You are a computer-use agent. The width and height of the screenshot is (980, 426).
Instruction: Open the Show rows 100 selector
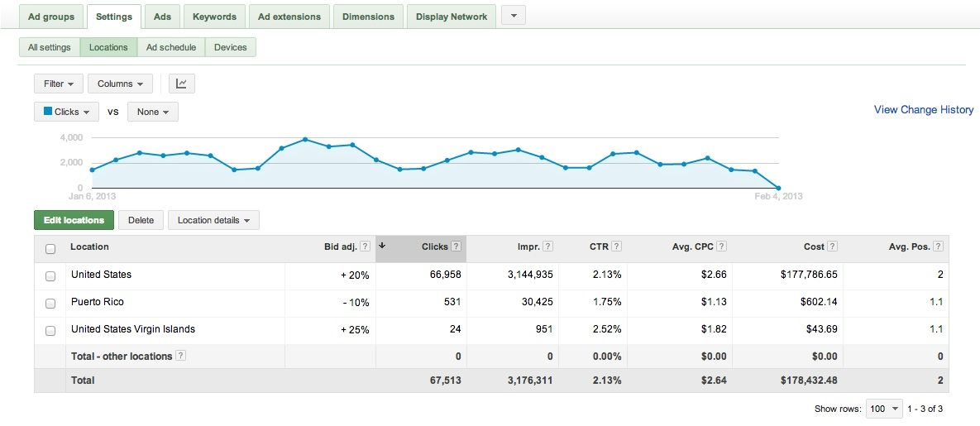883,409
